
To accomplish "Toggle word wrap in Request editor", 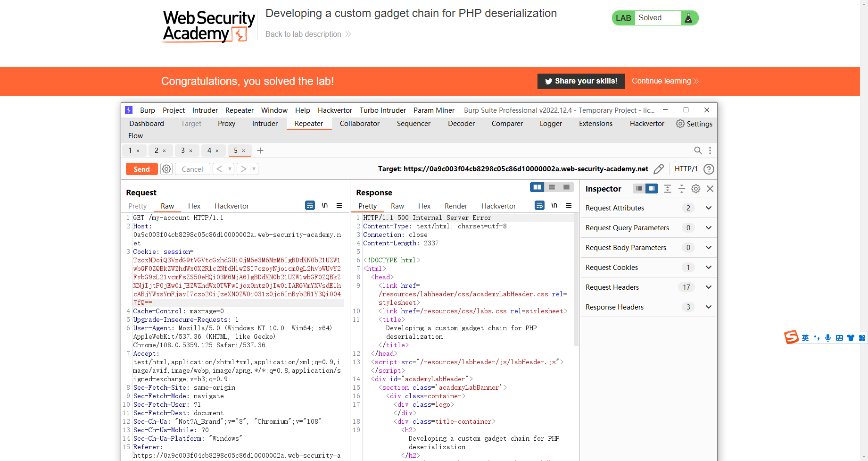I will (x=310, y=205).
